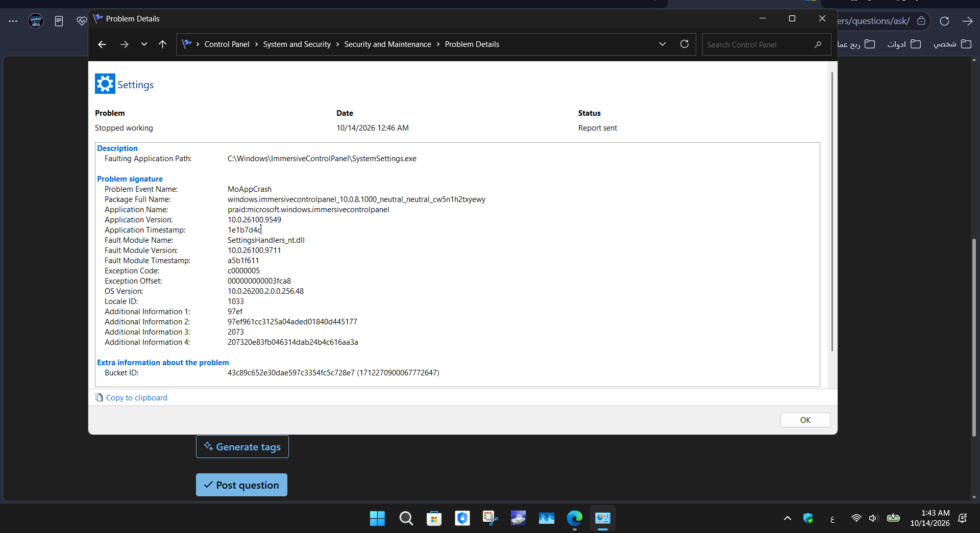The height and width of the screenshot is (533, 980).
Task: Click the browser profile avatar
Action: click(x=36, y=21)
